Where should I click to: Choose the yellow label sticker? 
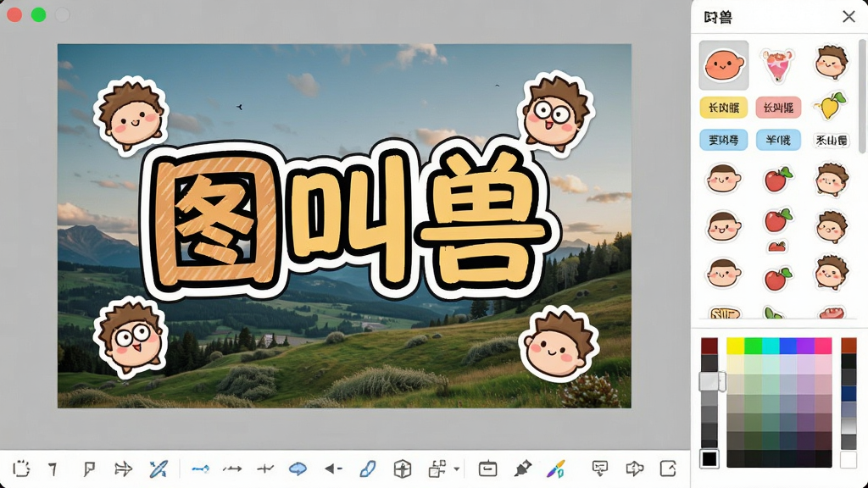click(x=724, y=108)
